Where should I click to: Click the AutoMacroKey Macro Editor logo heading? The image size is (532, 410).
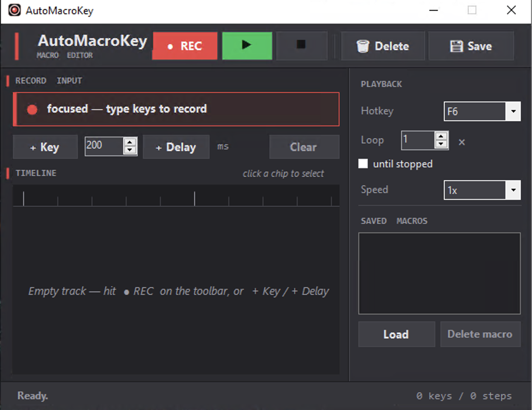(92, 46)
